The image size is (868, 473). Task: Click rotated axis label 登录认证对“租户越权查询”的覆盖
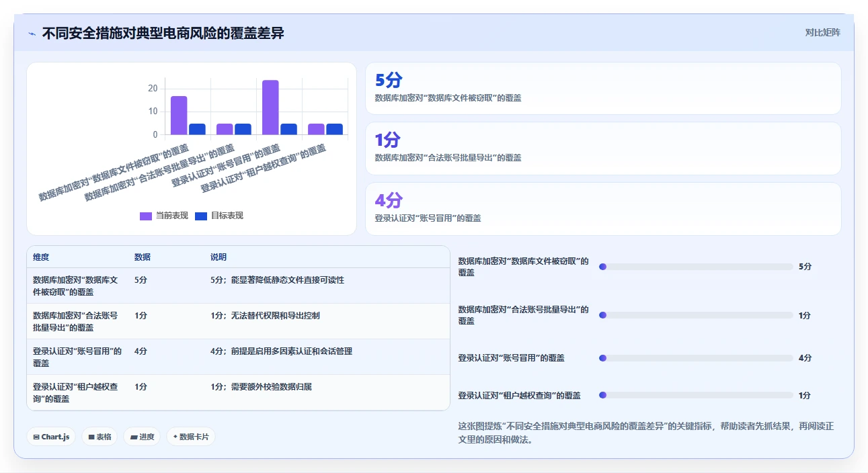263,169
